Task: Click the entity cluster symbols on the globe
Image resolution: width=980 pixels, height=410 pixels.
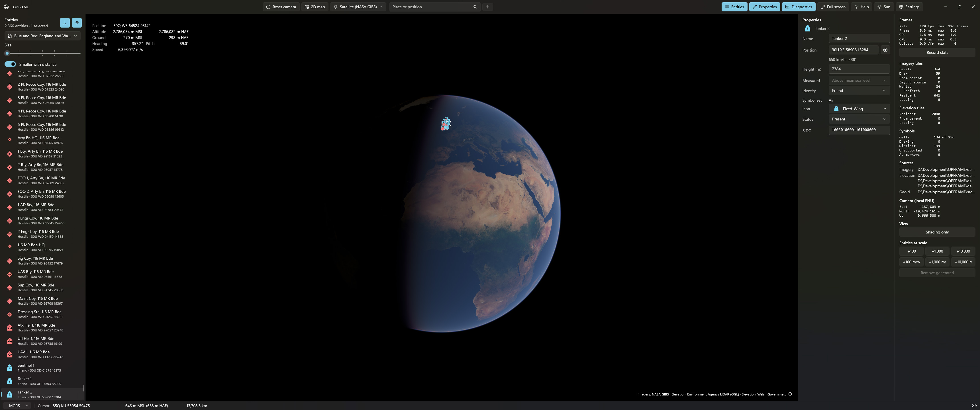Action: pyautogui.click(x=446, y=124)
